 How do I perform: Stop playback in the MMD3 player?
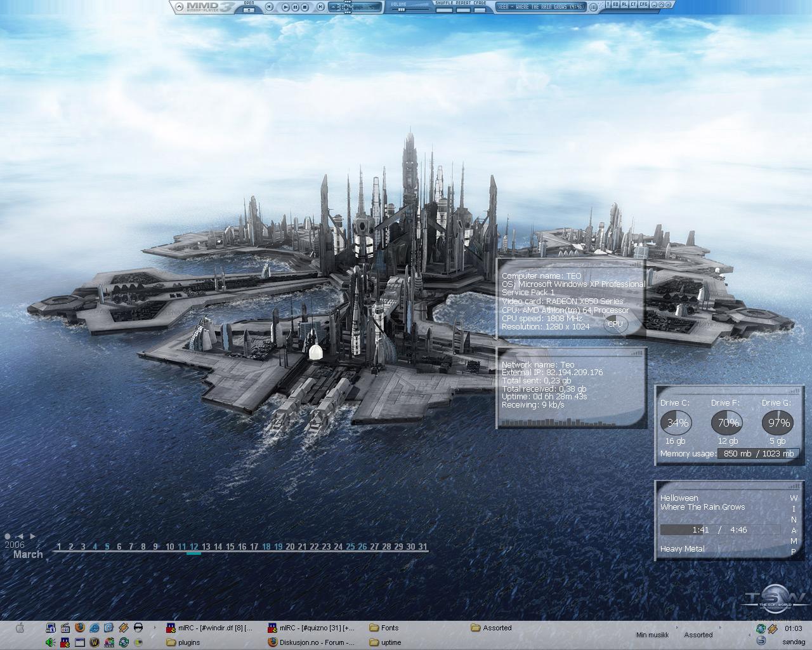coord(304,7)
